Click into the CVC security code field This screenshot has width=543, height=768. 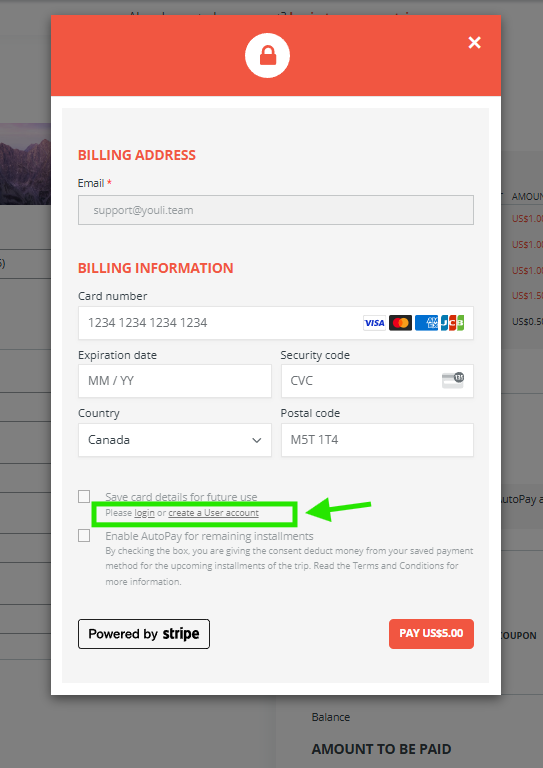tap(377, 381)
